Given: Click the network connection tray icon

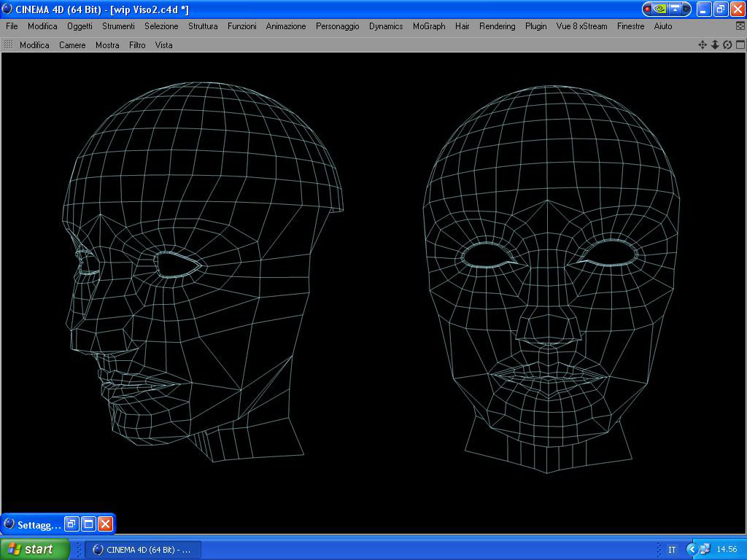Looking at the screenshot, I should [705, 550].
